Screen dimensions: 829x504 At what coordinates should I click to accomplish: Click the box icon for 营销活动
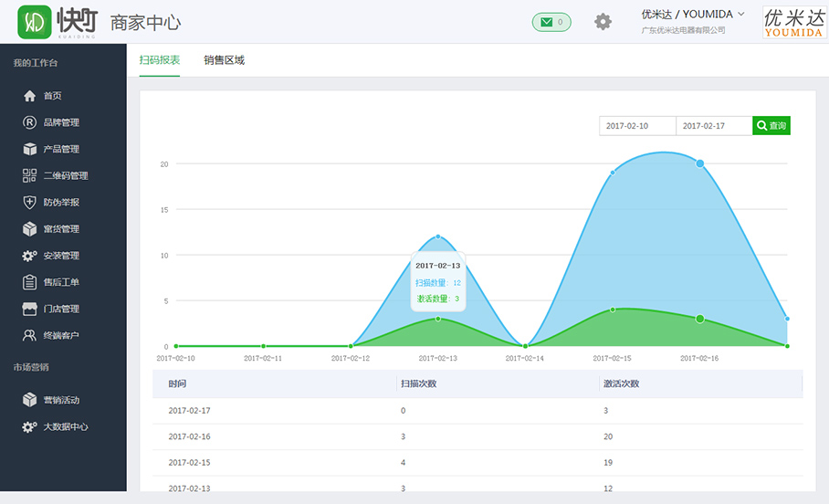tap(29, 400)
